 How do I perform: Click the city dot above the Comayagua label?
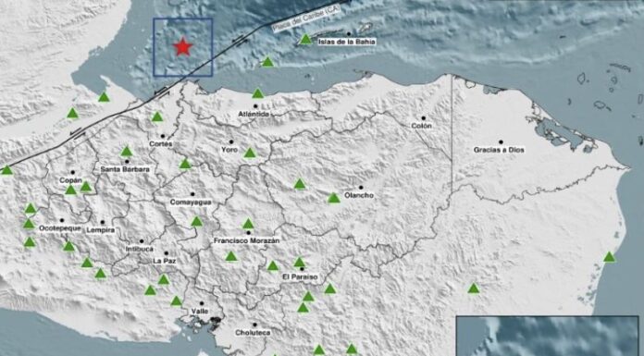pos(192,194)
